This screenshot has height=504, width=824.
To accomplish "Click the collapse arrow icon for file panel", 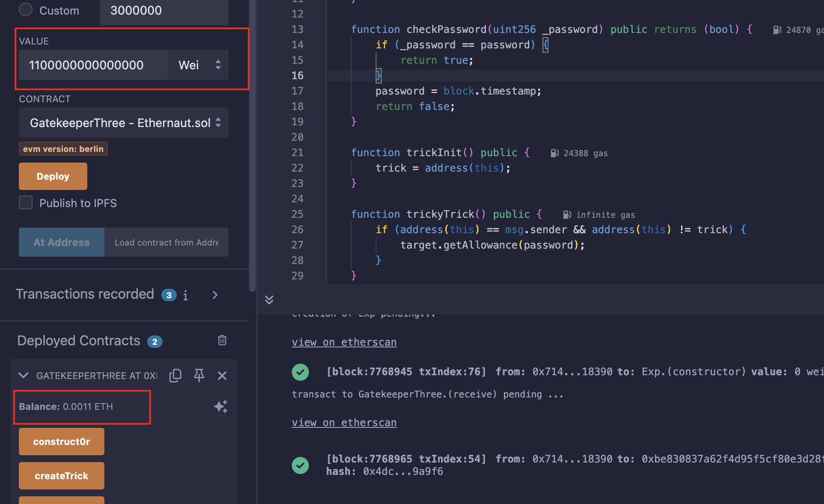I will pyautogui.click(x=269, y=299).
